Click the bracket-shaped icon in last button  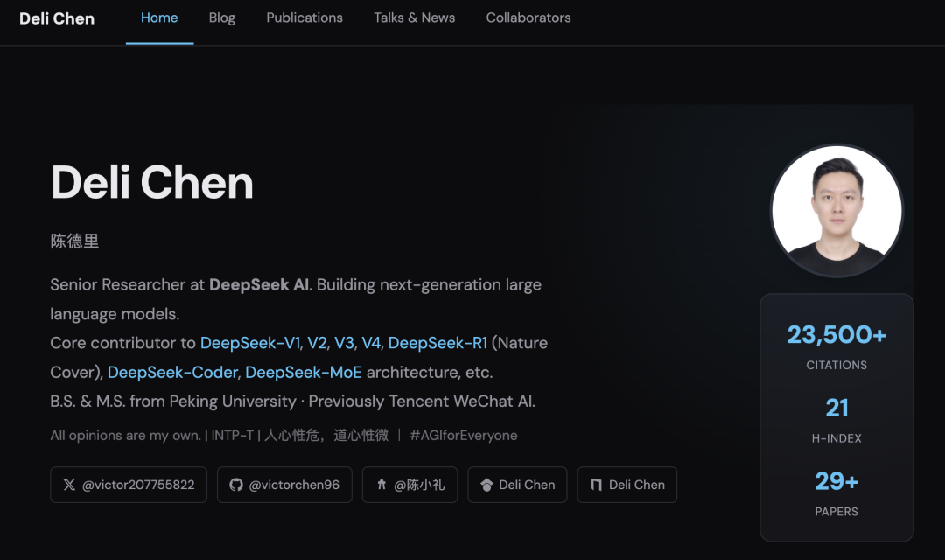596,485
